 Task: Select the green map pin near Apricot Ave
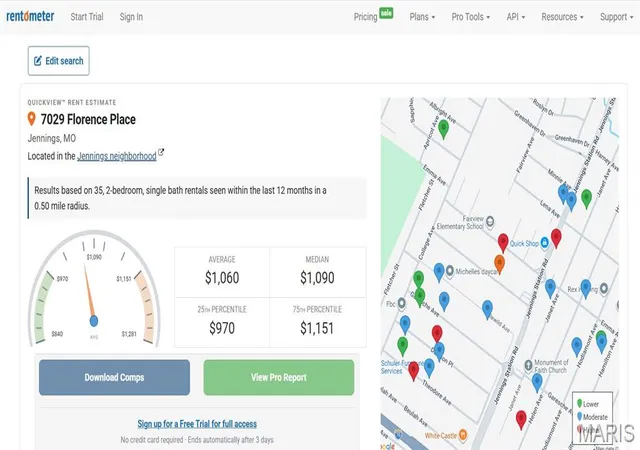tap(443, 129)
